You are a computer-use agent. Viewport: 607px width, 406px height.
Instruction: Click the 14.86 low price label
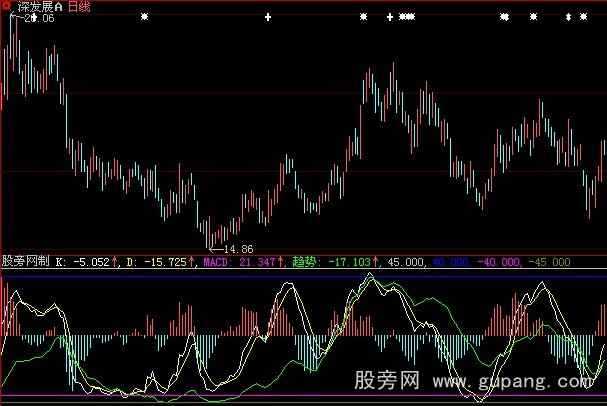(x=238, y=248)
